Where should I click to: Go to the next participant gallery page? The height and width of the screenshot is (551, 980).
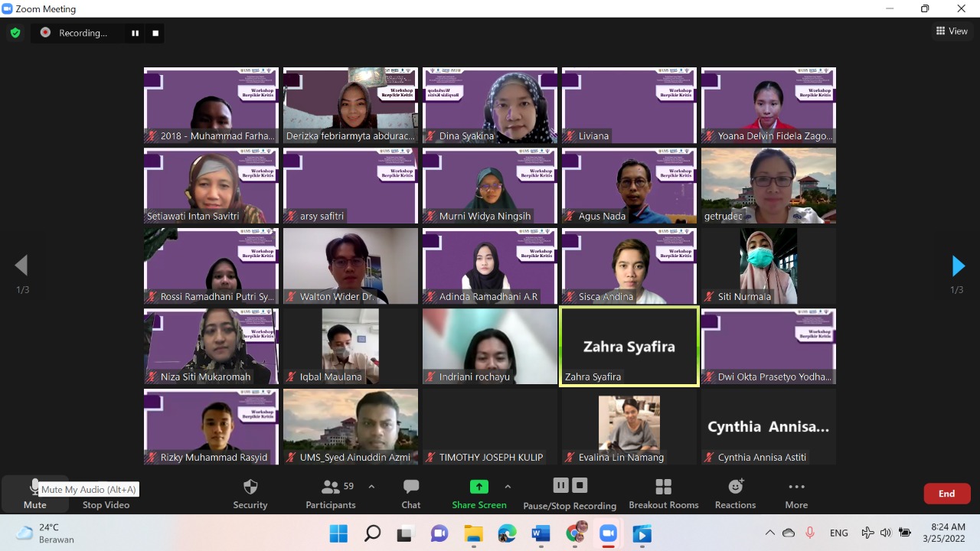[x=958, y=266]
